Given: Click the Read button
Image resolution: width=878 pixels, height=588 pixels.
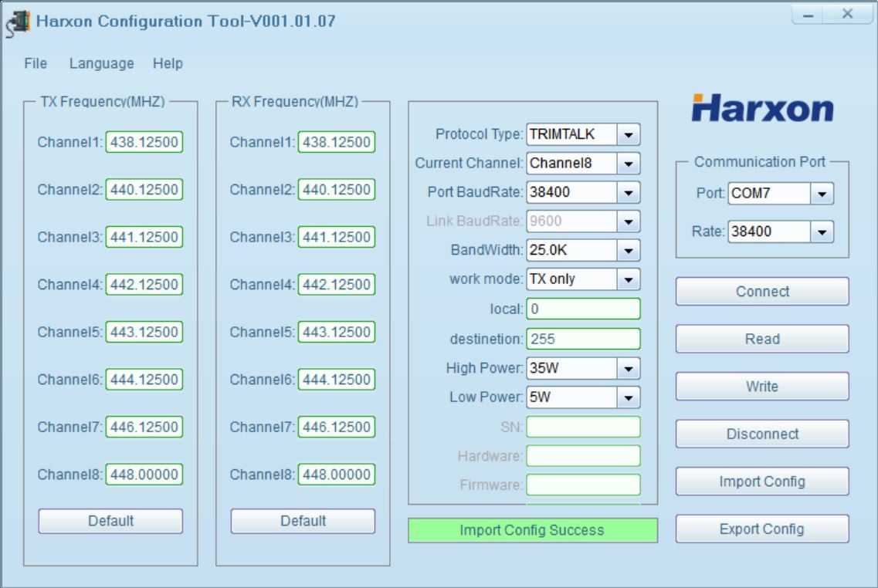Looking at the screenshot, I should point(761,339).
